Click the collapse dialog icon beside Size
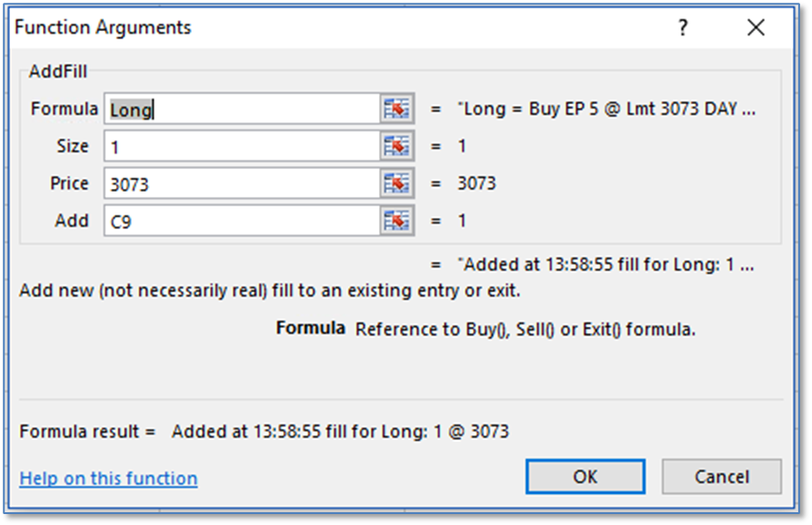Viewport: 812px width, 525px height. click(x=396, y=146)
